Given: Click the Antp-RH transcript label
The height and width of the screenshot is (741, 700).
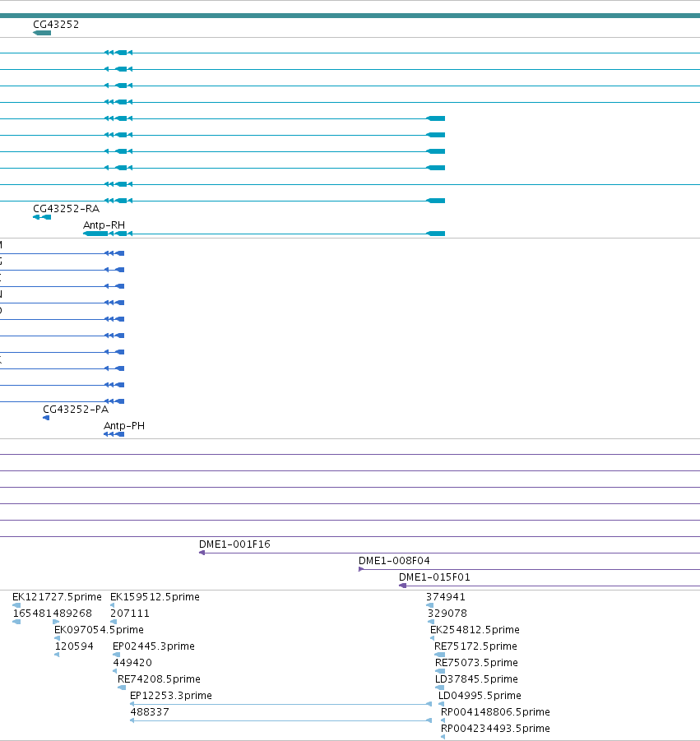Looking at the screenshot, I should coord(104,225).
